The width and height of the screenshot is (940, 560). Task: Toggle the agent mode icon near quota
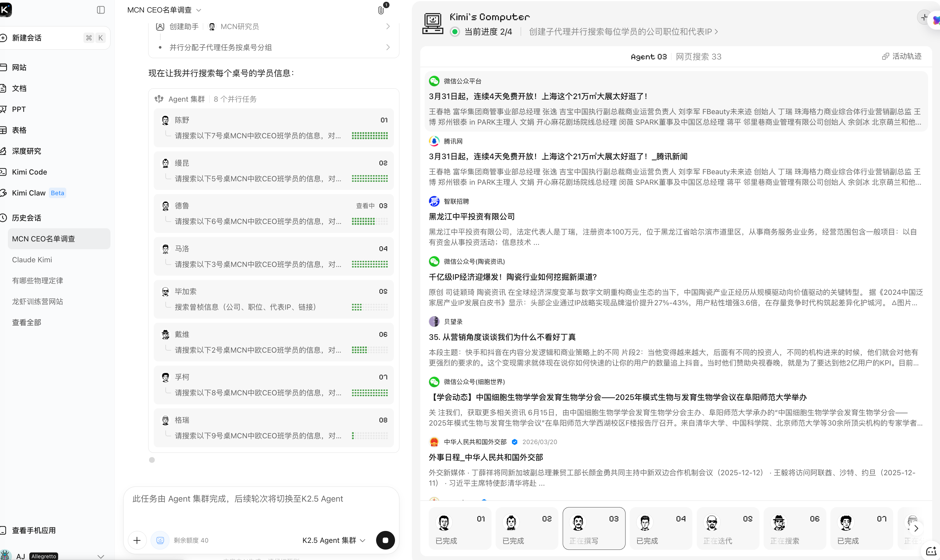click(160, 540)
